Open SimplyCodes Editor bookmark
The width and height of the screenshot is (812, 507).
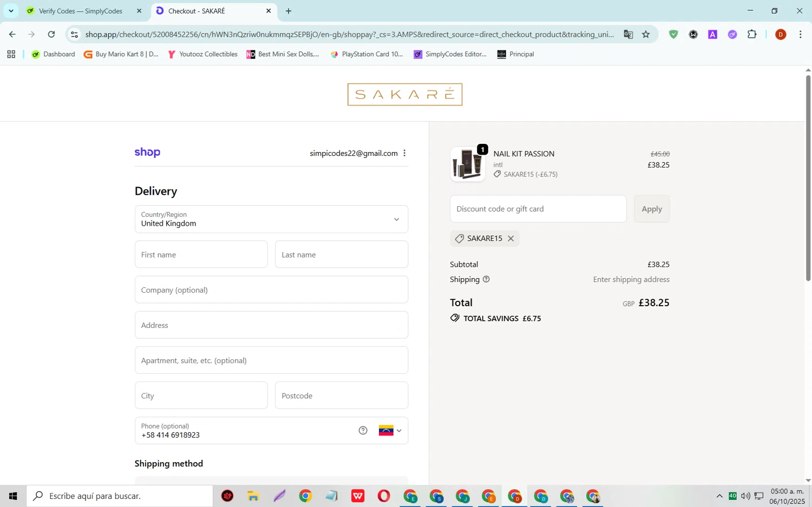(450, 54)
